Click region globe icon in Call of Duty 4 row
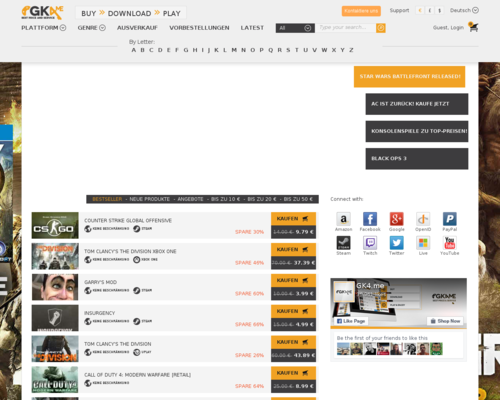The height and width of the screenshot is (400, 500). point(88,383)
